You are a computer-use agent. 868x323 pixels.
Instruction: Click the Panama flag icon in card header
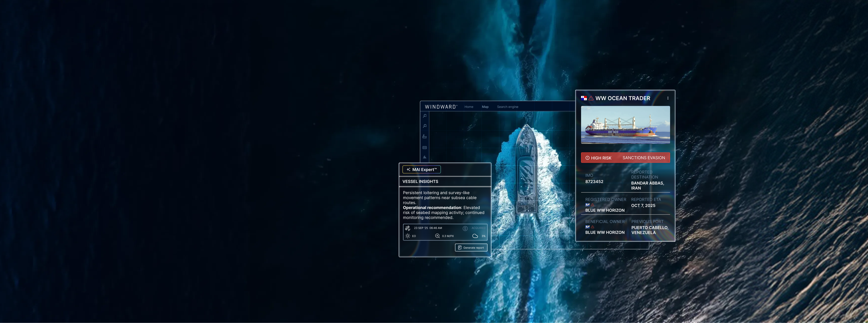coord(584,98)
